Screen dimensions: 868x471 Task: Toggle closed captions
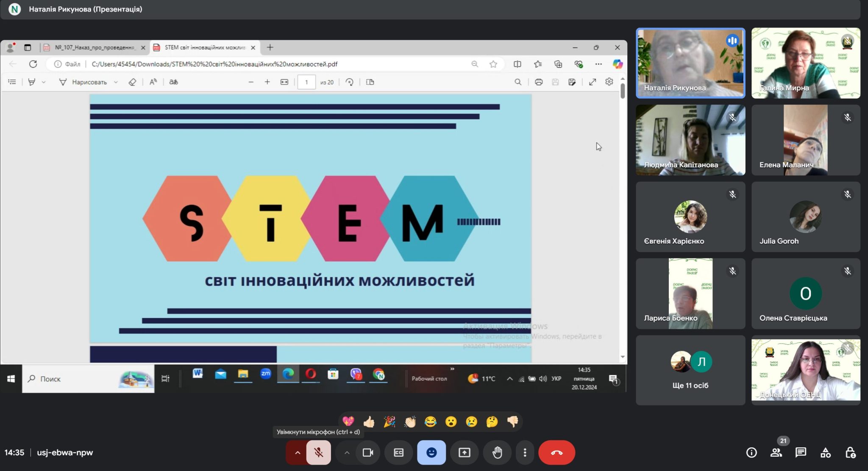(398, 452)
